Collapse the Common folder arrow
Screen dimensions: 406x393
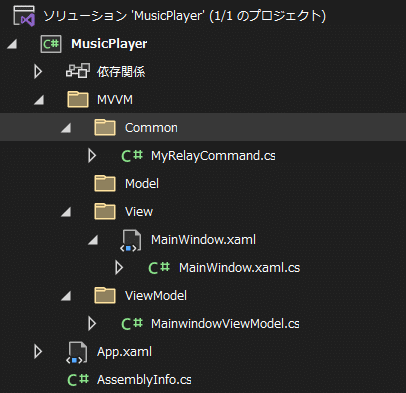tap(66, 128)
